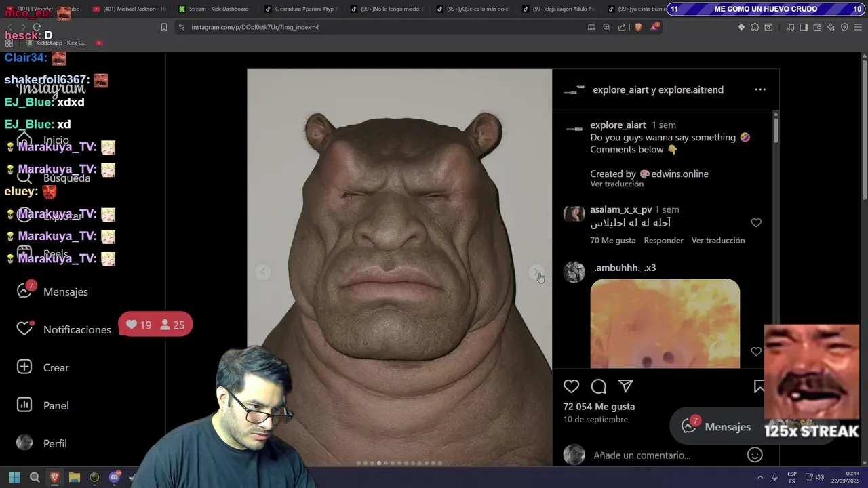Click 72 054 Me gusta likes count
Image resolution: width=868 pixels, height=488 pixels.
(599, 407)
